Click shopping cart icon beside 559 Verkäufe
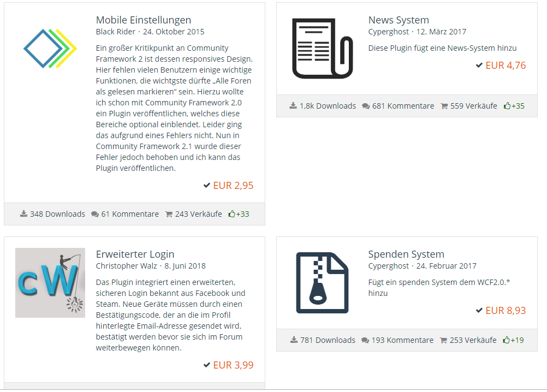This screenshot has width=547, height=392. (x=444, y=106)
